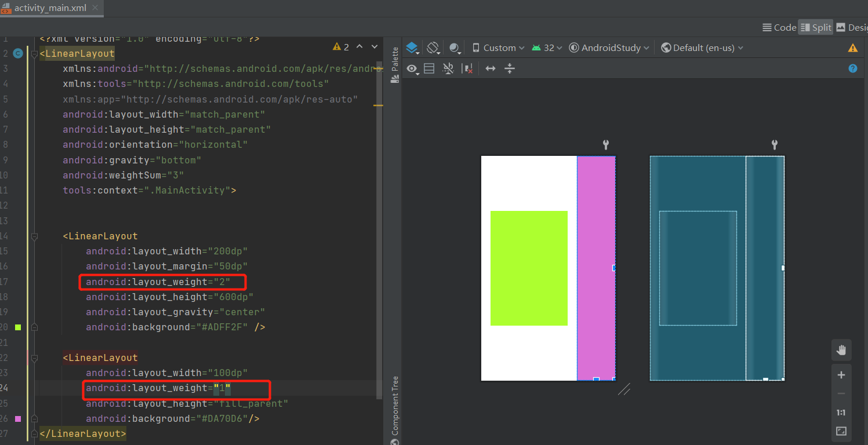Image resolution: width=868 pixels, height=445 pixels.
Task: Click the orange warning icon in design toolbar
Action: tap(852, 48)
